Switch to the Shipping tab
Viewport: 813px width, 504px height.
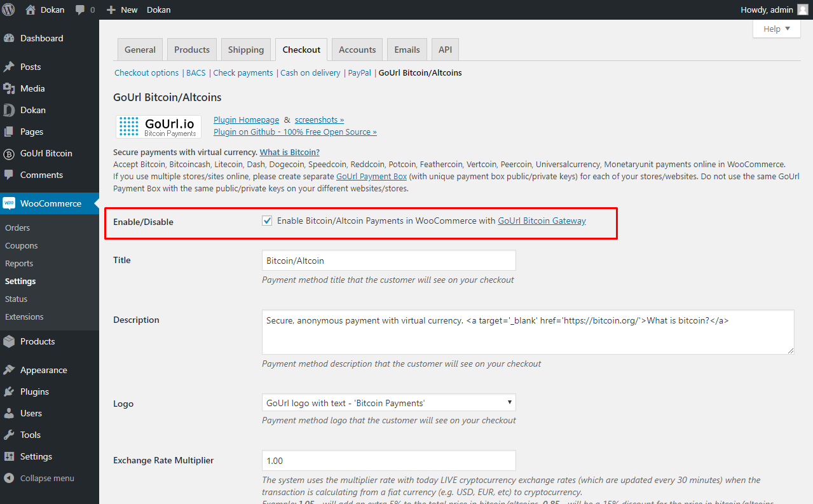click(246, 50)
